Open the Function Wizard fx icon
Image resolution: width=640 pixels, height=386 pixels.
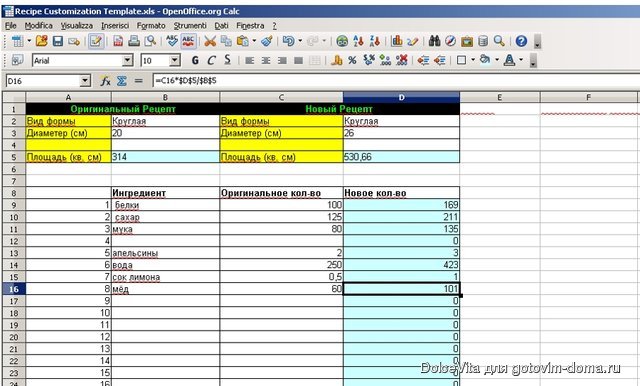click(105, 81)
